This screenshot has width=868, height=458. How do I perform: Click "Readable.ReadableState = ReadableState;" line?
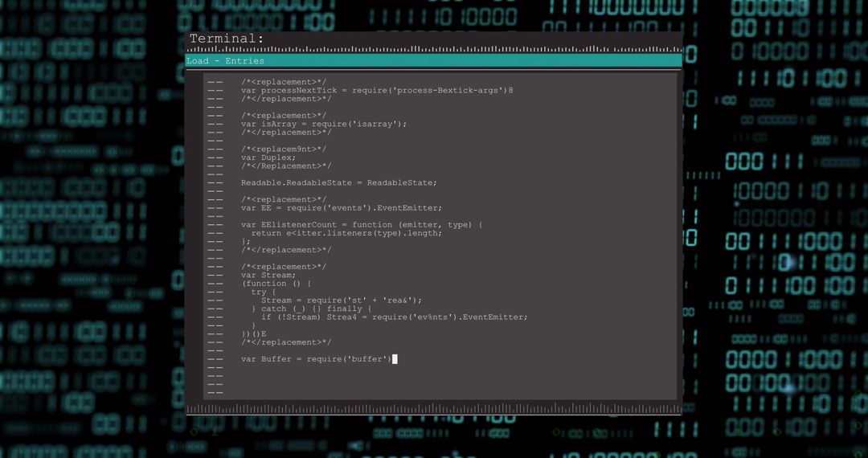click(339, 182)
